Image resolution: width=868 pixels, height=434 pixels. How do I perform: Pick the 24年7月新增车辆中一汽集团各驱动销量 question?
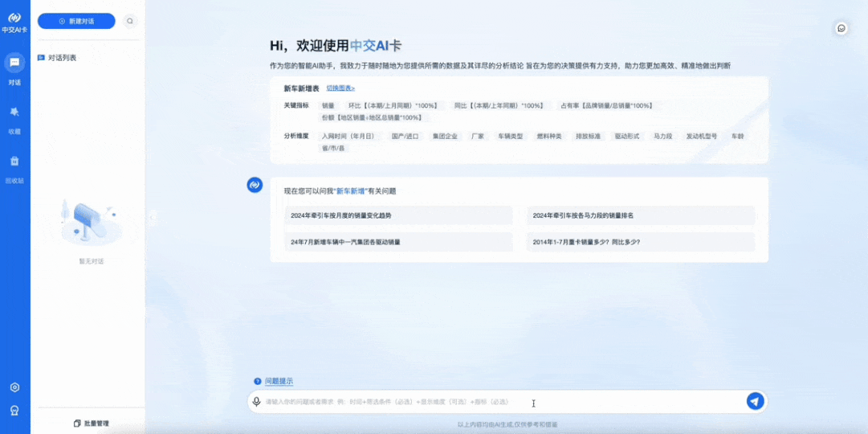pos(398,242)
